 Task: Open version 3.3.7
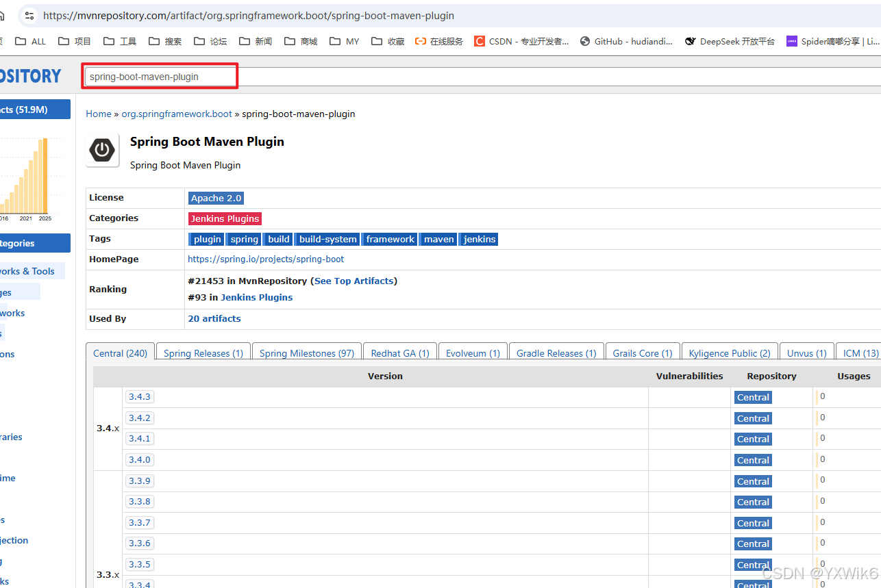coord(139,522)
